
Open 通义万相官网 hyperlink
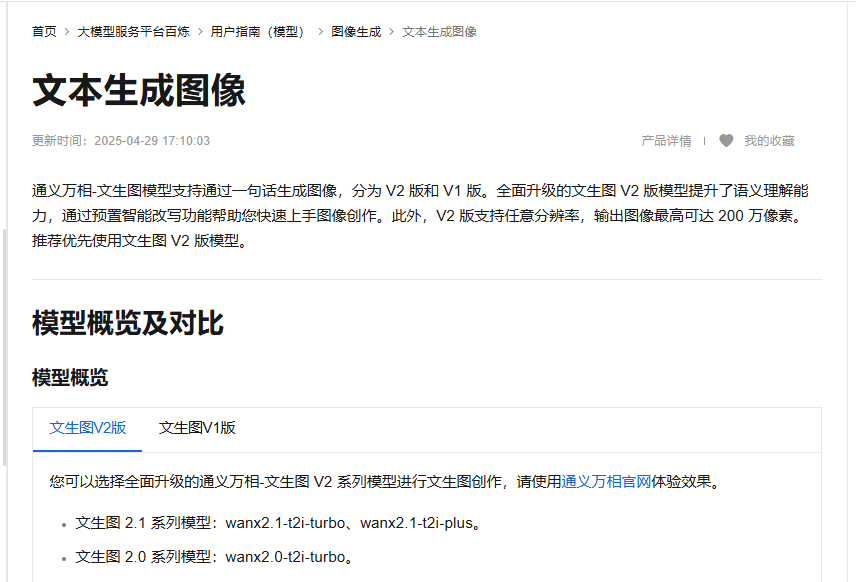(606, 482)
